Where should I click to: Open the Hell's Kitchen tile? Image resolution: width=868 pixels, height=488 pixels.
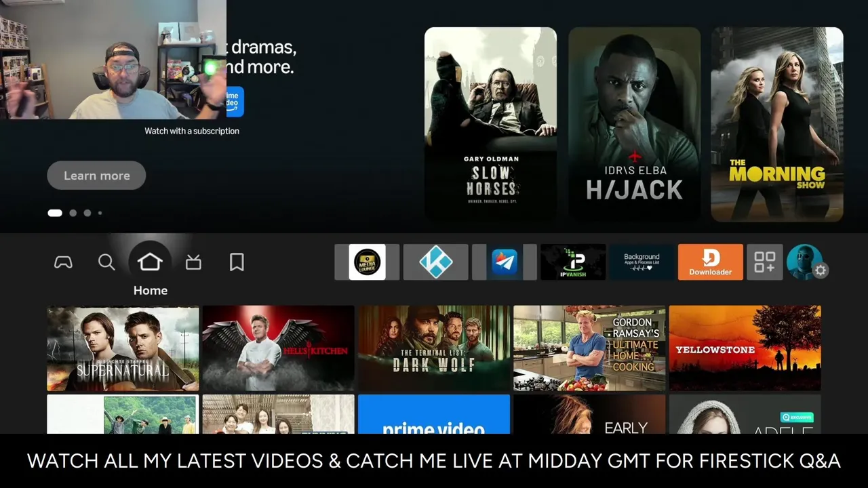point(278,348)
